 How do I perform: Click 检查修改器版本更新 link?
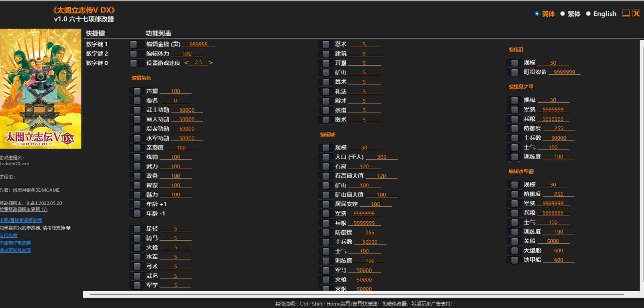pos(24,209)
